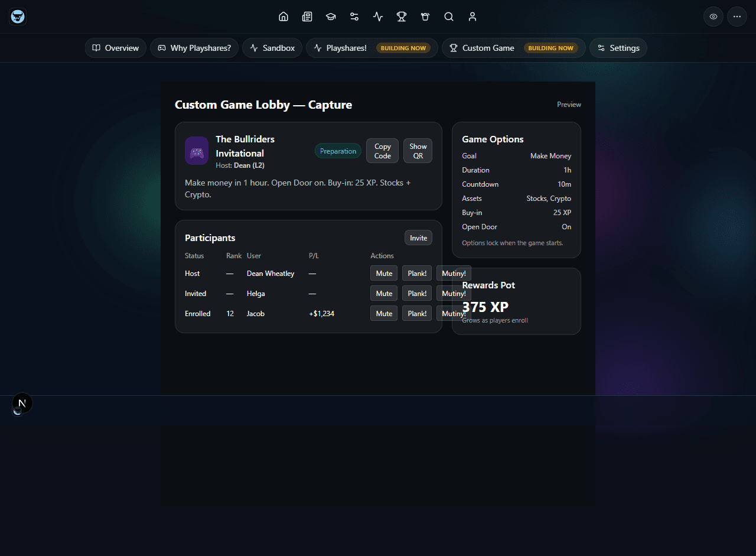
Task: Select the trophy competitions icon
Action: point(402,17)
